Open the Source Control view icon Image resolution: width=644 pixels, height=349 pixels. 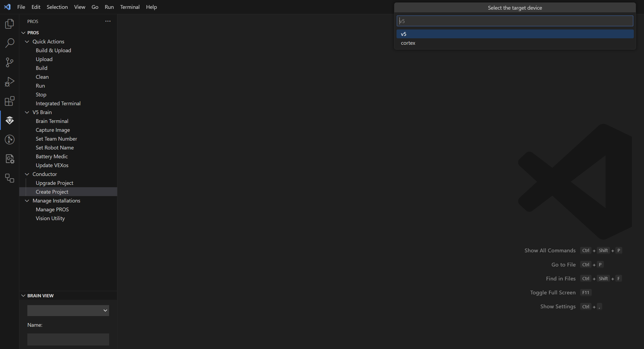(10, 62)
